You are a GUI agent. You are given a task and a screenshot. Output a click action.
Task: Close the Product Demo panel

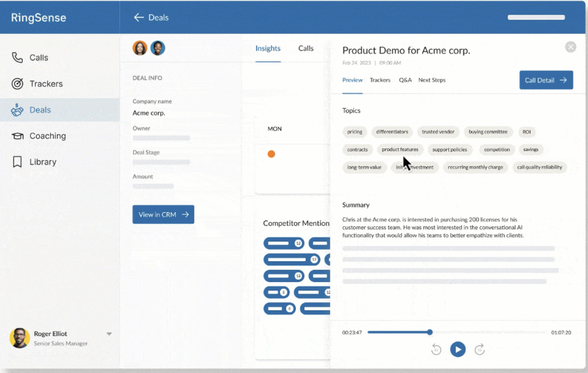pos(570,47)
